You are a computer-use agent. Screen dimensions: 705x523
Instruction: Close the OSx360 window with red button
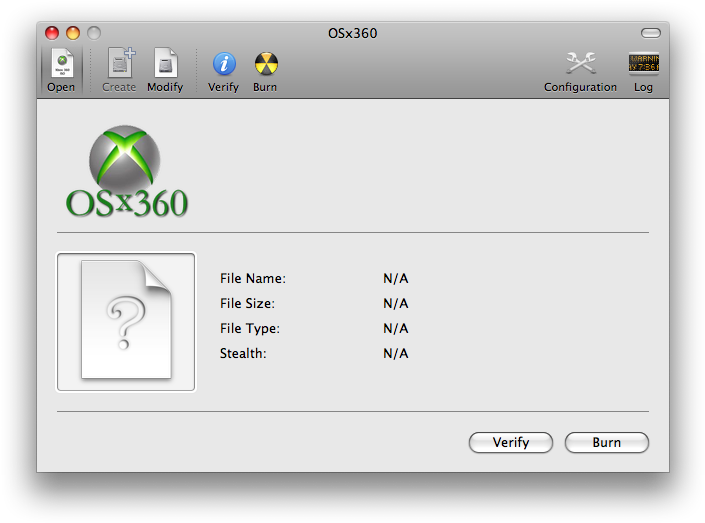pos(52,33)
